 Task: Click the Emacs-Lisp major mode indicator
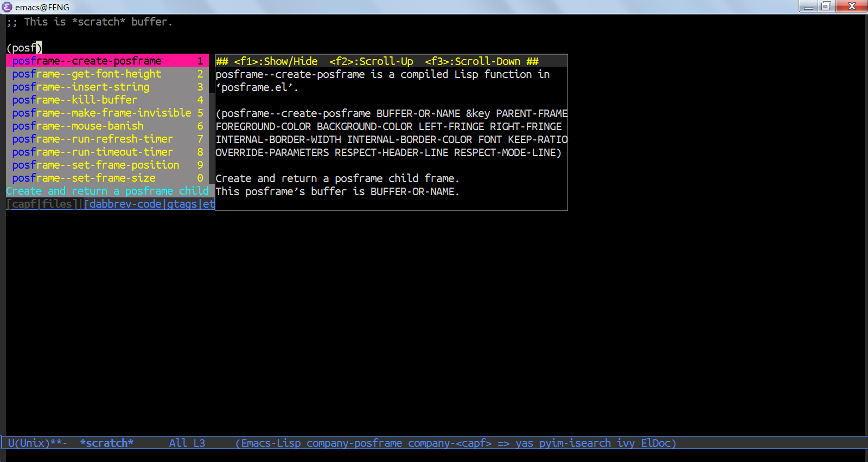pyautogui.click(x=271, y=443)
